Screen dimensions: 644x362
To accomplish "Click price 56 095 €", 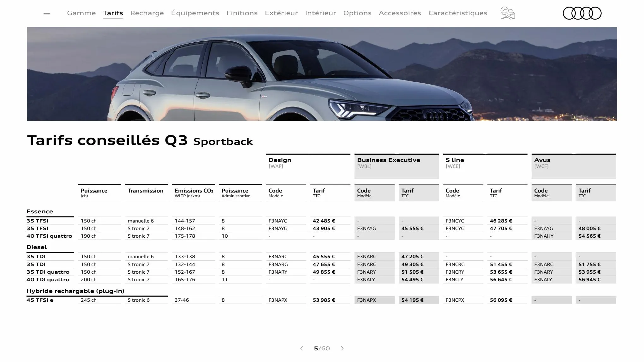I will tap(501, 300).
